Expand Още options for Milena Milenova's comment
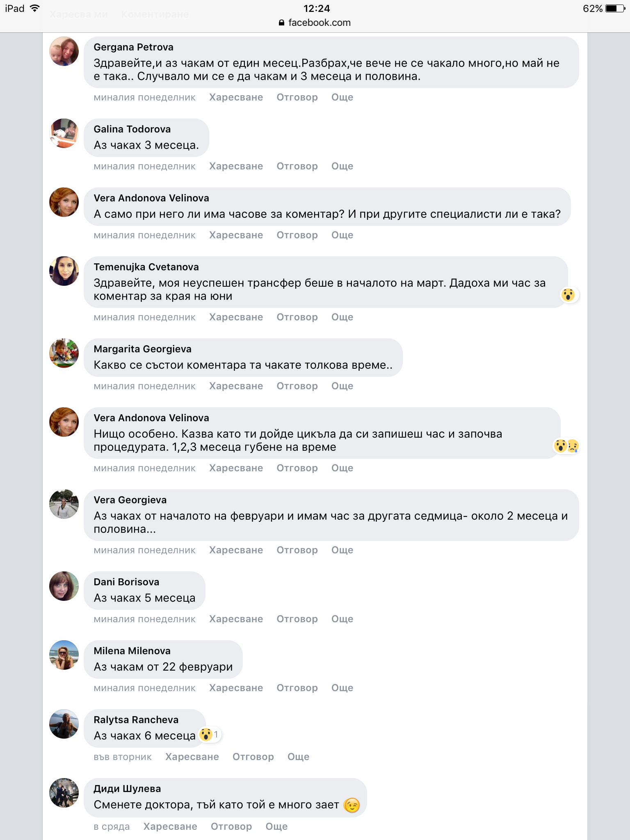Viewport: 630px width, 840px height. pyautogui.click(x=342, y=688)
